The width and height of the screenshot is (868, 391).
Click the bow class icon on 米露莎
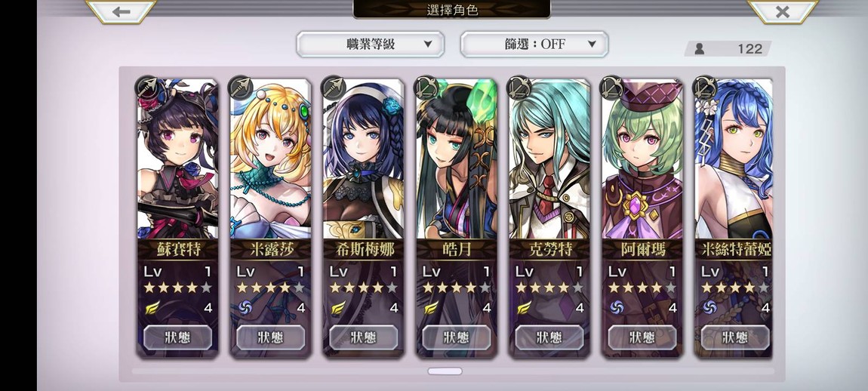240,88
